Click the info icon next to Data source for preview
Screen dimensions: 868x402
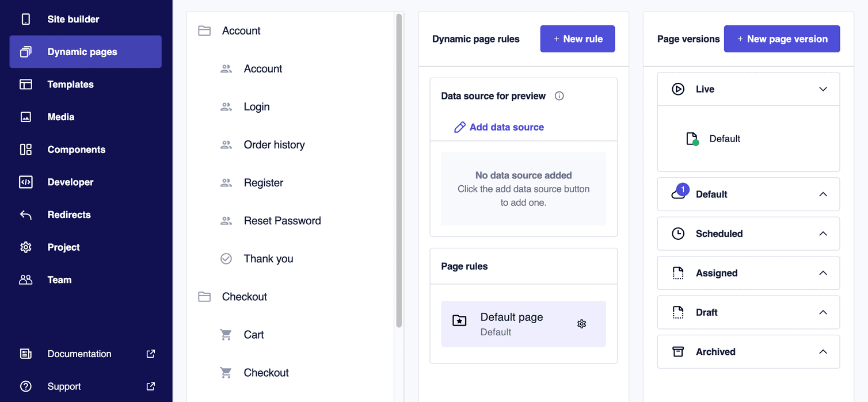coord(559,96)
